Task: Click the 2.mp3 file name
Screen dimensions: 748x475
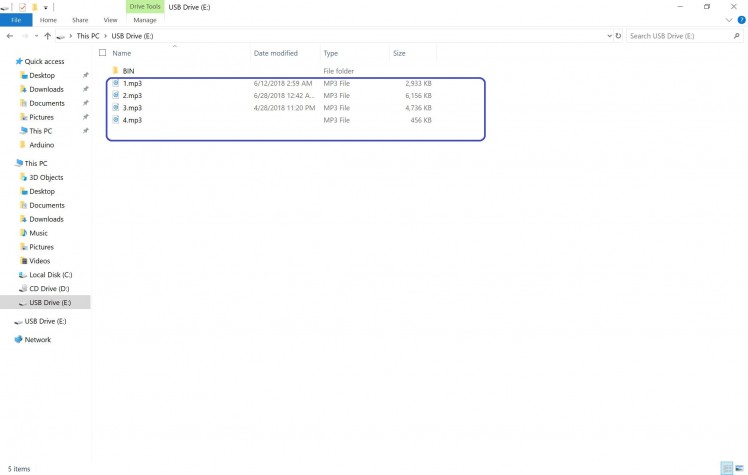Action: (132, 95)
